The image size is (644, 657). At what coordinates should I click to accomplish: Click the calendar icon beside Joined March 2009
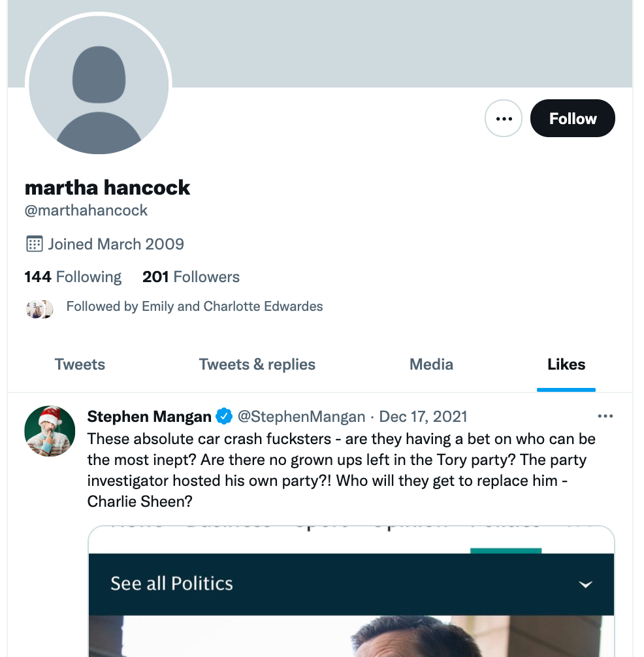tap(33, 244)
